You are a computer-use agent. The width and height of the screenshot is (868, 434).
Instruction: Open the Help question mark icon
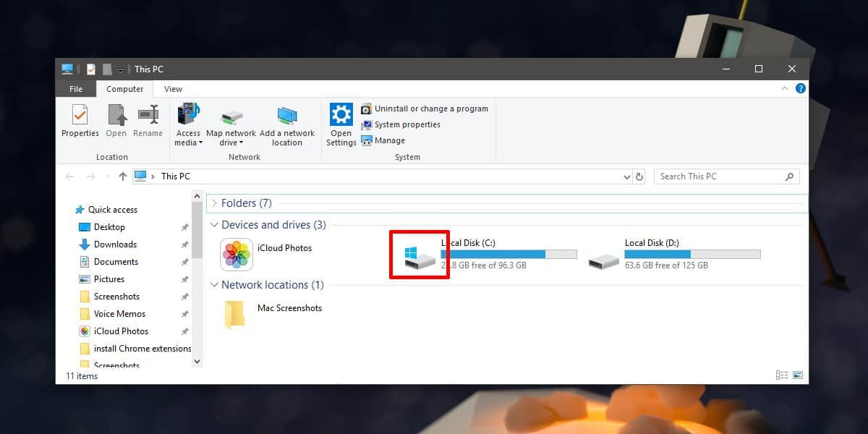[800, 88]
